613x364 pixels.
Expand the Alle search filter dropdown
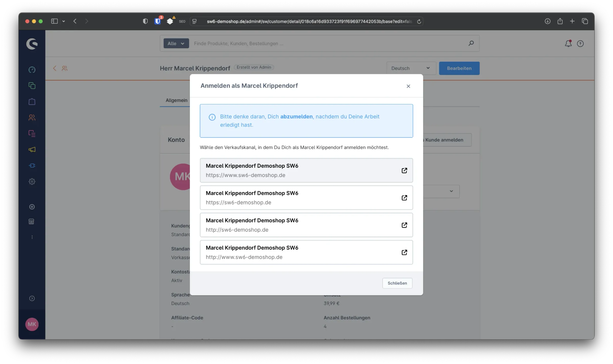tap(176, 43)
